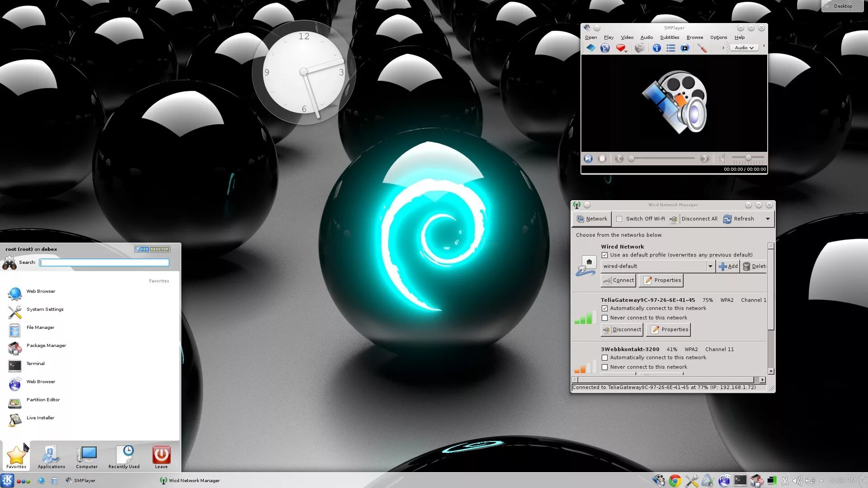Open the volume speaker icon in system tray

[x=797, y=481]
